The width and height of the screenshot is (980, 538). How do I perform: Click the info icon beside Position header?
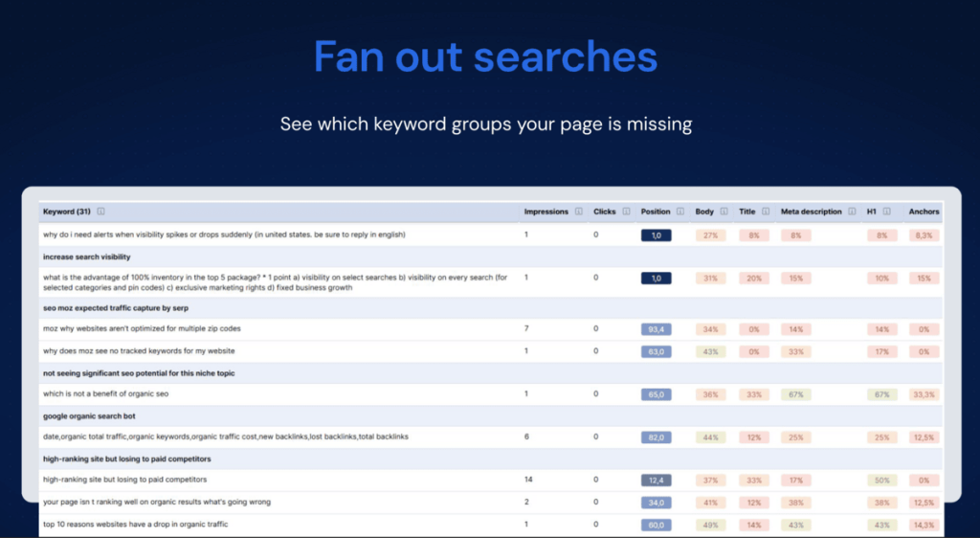pyautogui.click(x=680, y=212)
